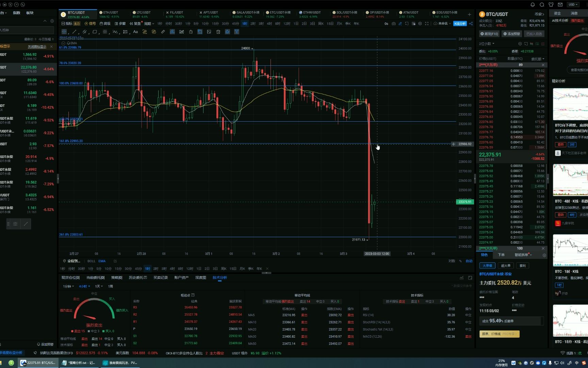Select the Fibonacci retracement lines tool
The height and width of the screenshot is (368, 588).
[x=105, y=32]
